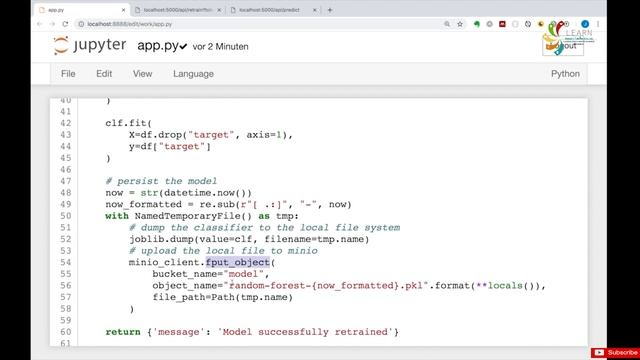Open the Chrome profile avatar

[x=585, y=24]
